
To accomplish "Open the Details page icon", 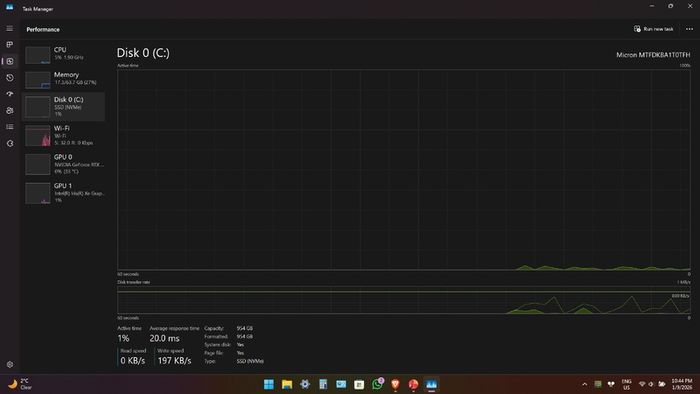I will tap(9, 127).
